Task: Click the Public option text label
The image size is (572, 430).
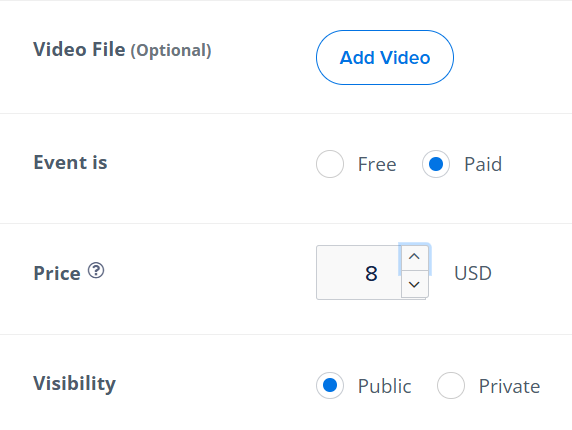Action: pyautogui.click(x=384, y=386)
